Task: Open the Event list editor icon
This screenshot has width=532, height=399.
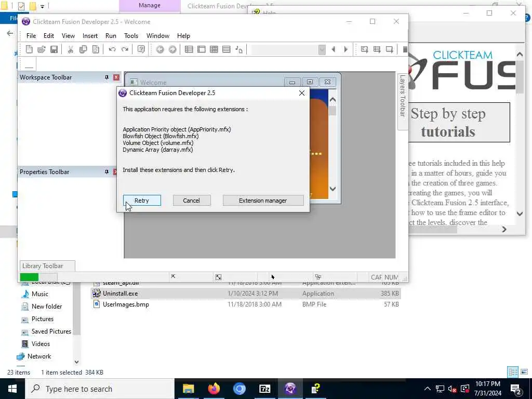Action: coord(227,49)
